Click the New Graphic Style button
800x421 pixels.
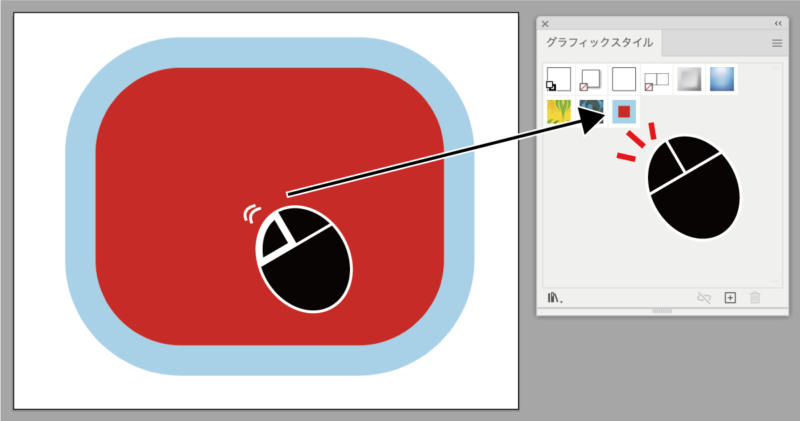(730, 298)
